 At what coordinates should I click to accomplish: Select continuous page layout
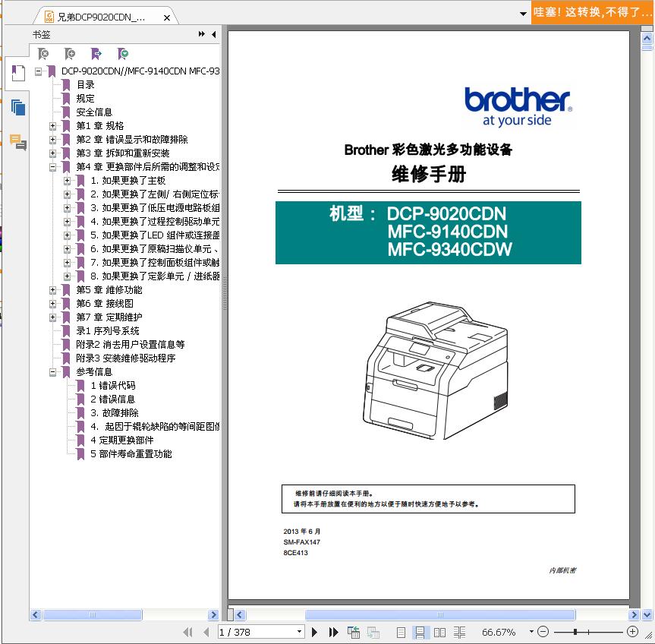tap(420, 633)
